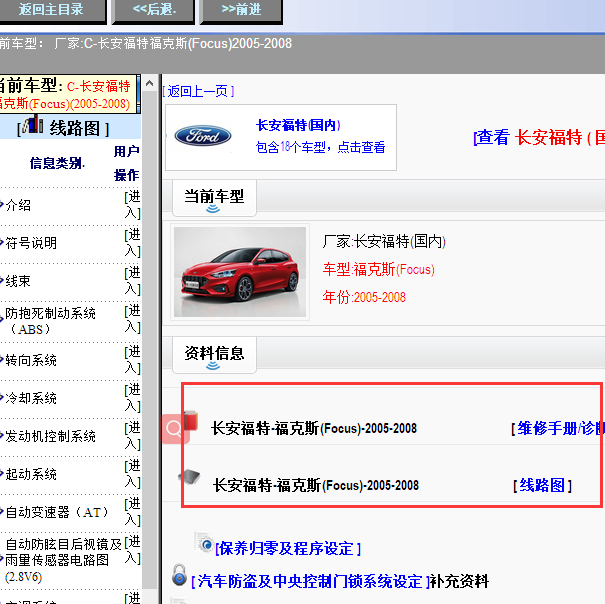Click the Ford logo icon

[203, 136]
